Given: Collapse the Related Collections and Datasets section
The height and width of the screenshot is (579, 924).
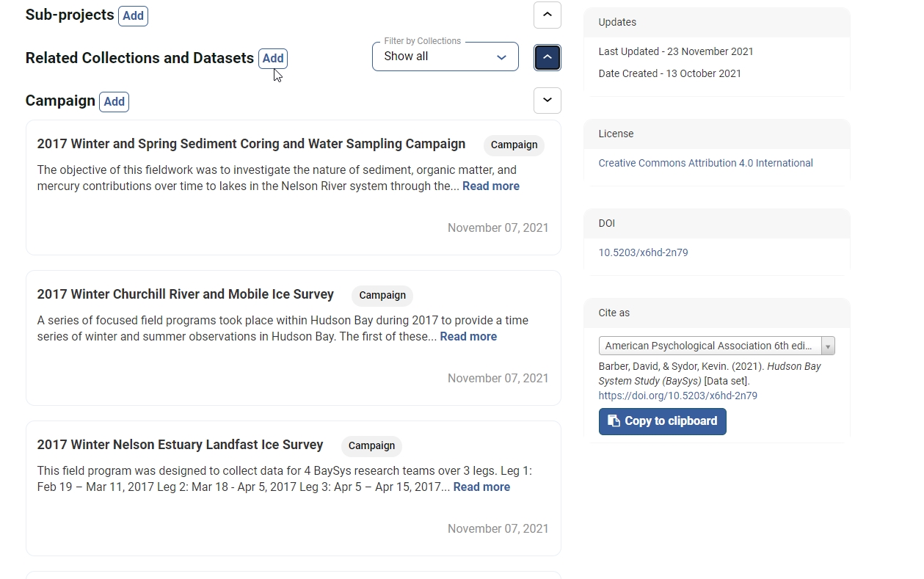Looking at the screenshot, I should pyautogui.click(x=547, y=58).
